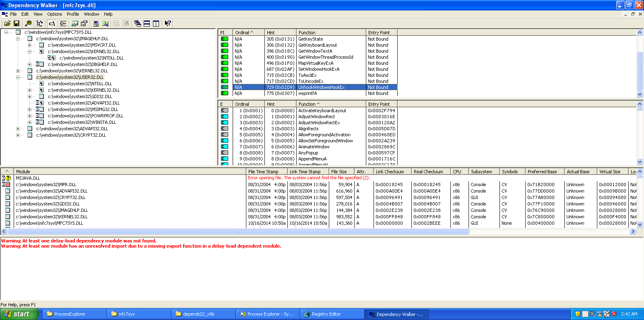Open the File menu
Image resolution: width=644 pixels, height=320 pixels.
coord(13,14)
